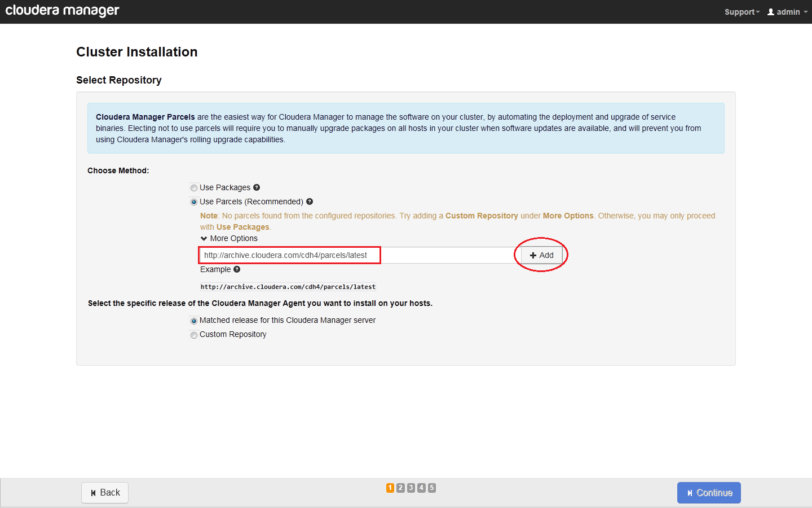The image size is (812, 508).
Task: Collapse the More Options expander
Action: coord(229,238)
